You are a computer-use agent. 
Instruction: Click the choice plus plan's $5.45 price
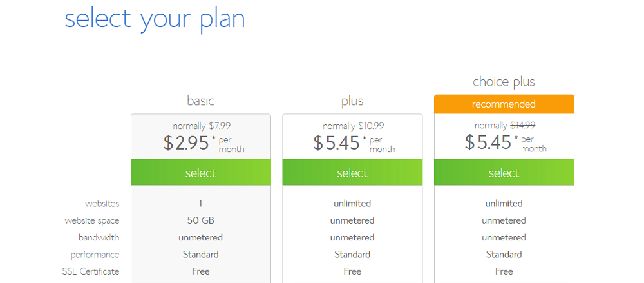coord(488,143)
